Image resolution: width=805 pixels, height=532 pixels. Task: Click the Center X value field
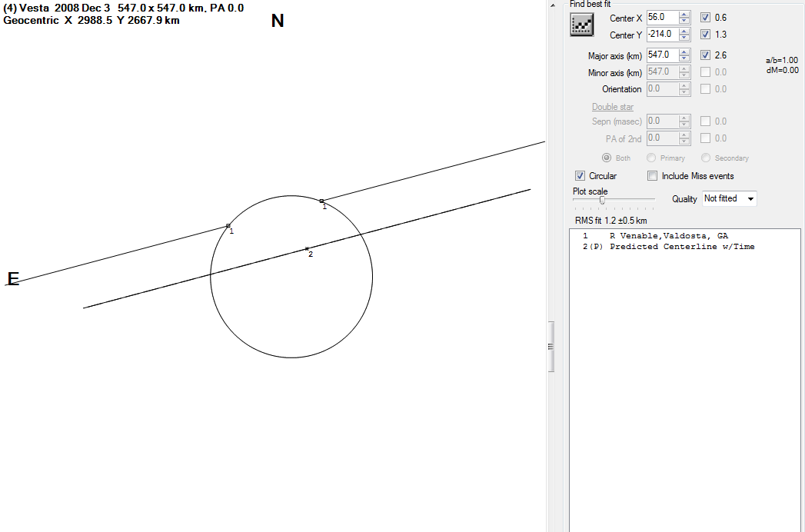662,18
